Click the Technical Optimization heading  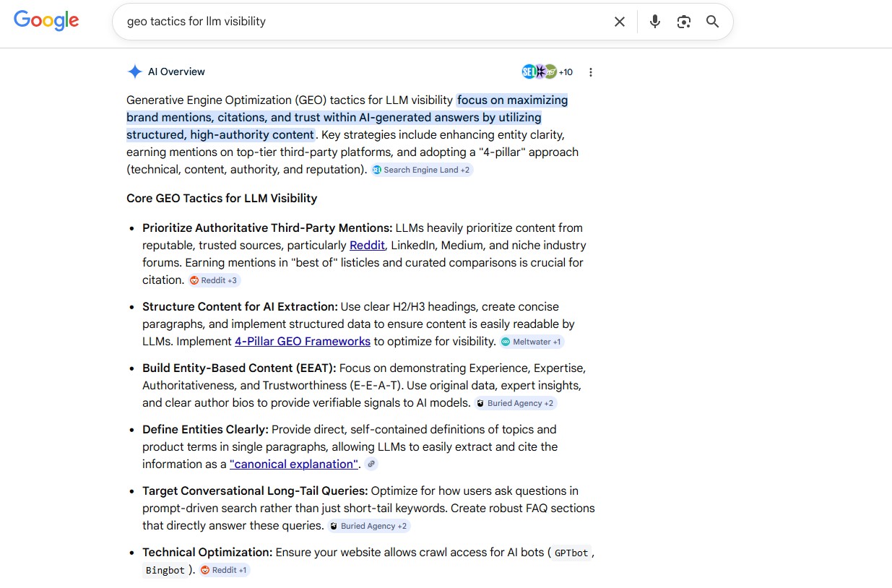pos(207,552)
